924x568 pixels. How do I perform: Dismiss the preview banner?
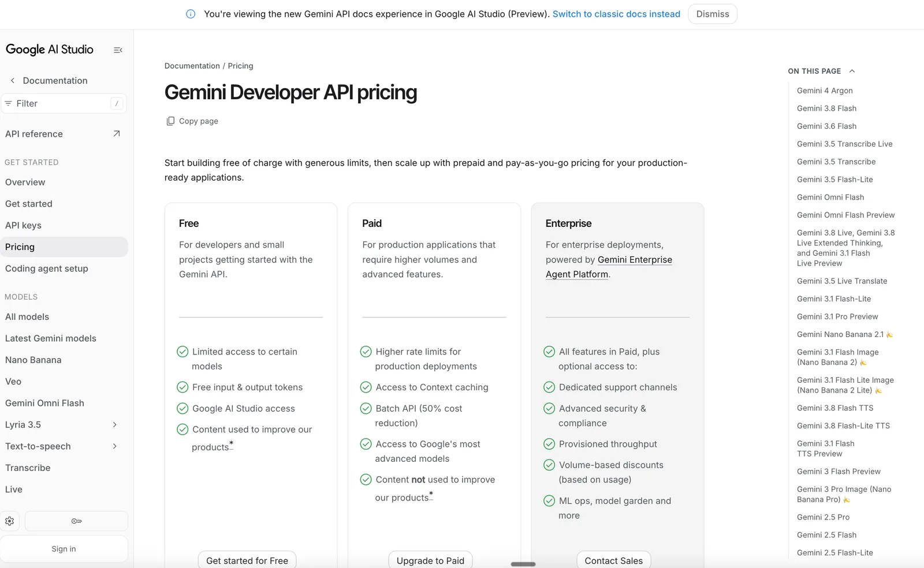pos(713,14)
